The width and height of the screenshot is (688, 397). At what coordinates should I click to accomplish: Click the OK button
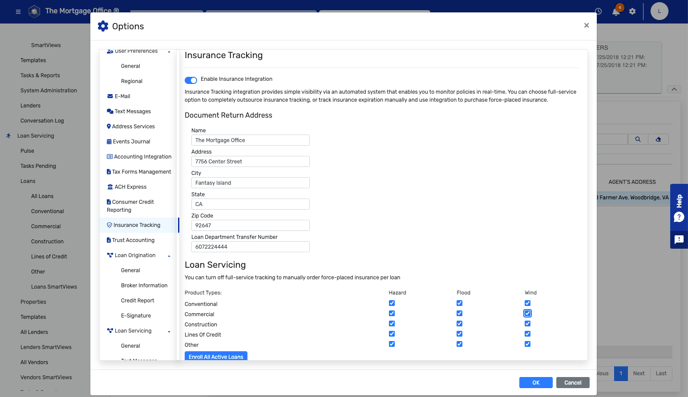pos(536,383)
